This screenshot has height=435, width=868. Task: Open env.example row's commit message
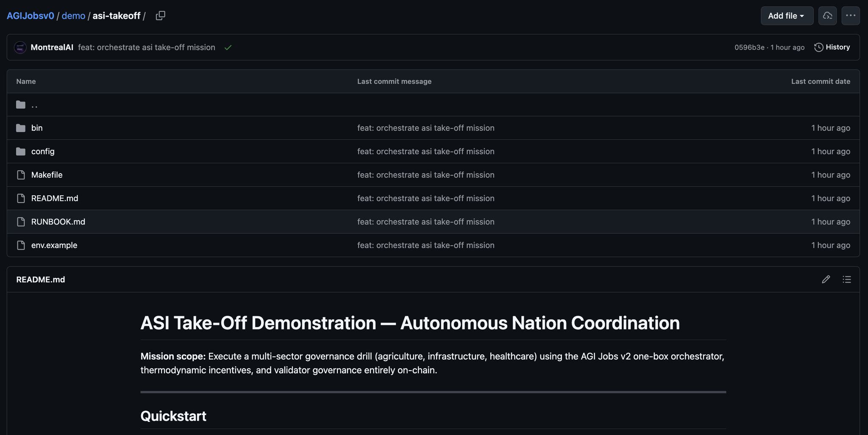tap(426, 245)
